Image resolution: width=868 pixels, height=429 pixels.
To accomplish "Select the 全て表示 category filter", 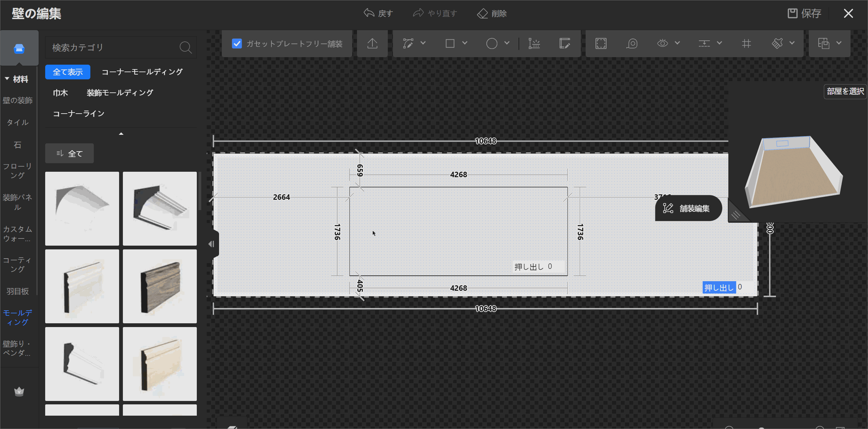I will (68, 72).
